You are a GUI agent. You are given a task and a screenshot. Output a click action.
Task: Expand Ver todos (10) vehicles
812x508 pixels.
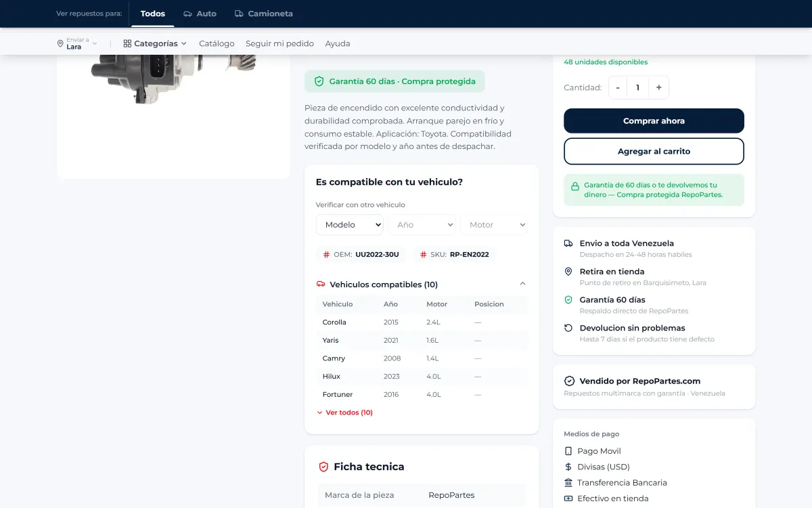[x=344, y=412]
